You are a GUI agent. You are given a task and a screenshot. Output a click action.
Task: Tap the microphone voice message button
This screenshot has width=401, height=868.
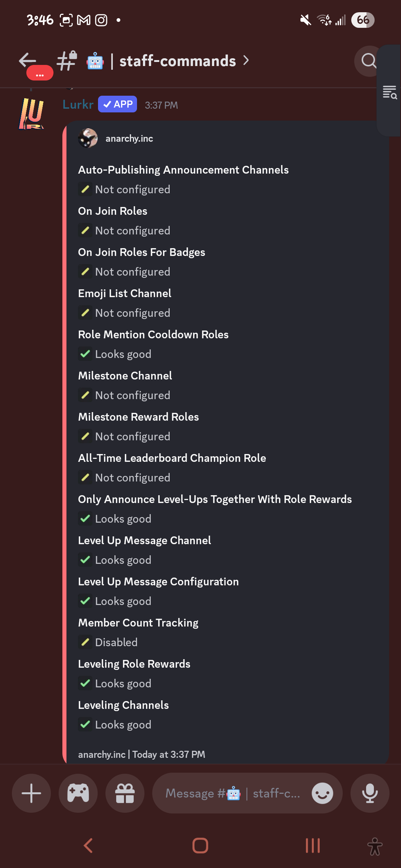click(370, 793)
